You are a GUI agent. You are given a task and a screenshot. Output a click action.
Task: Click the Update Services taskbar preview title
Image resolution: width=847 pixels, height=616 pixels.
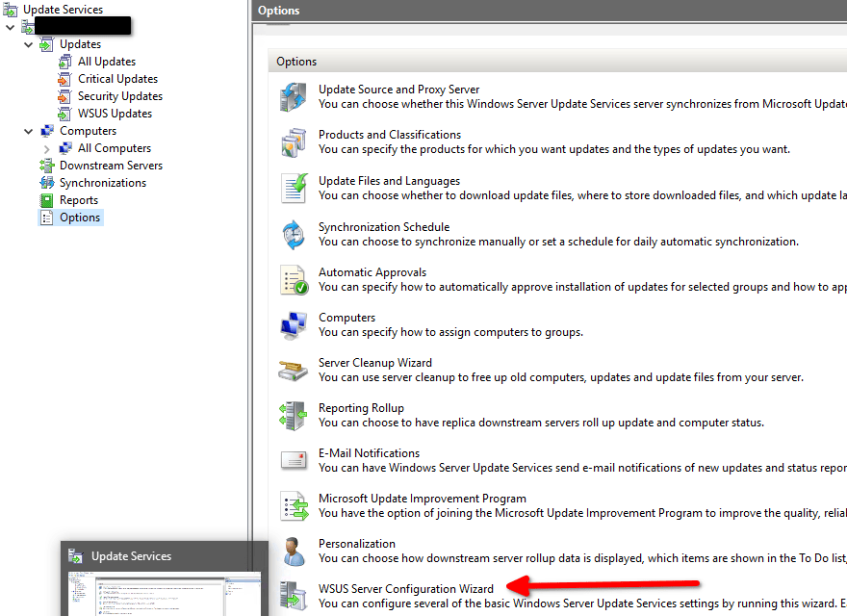pos(131,556)
